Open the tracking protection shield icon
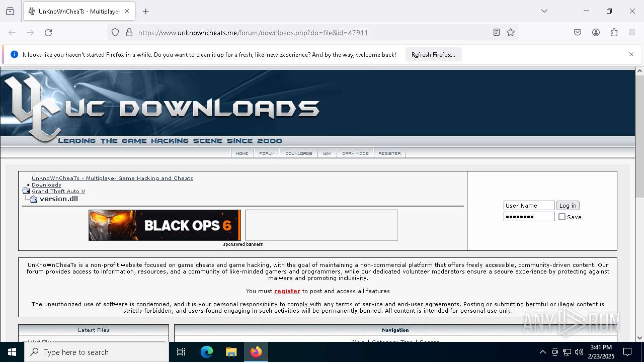This screenshot has height=362, width=644. click(x=115, y=33)
